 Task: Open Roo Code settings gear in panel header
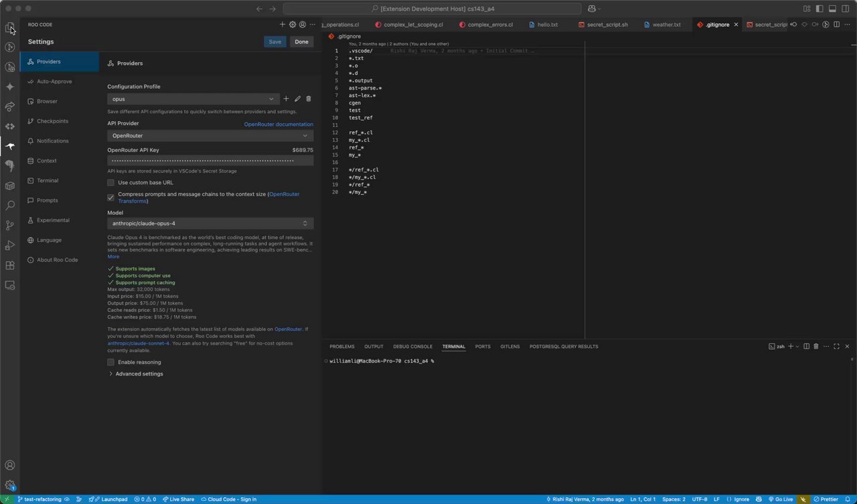tap(293, 25)
